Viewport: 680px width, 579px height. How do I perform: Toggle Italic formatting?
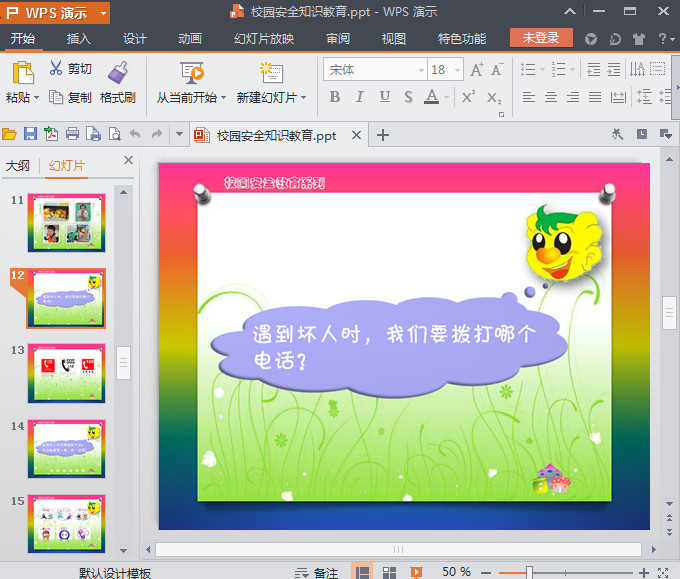pyautogui.click(x=360, y=97)
